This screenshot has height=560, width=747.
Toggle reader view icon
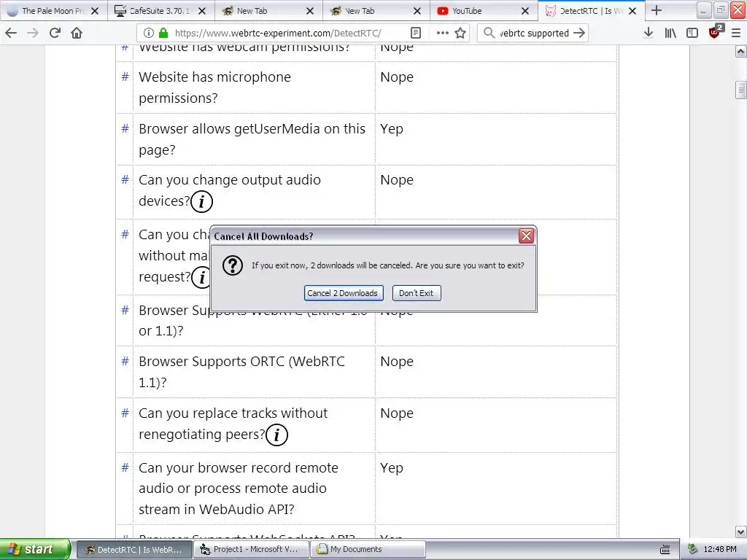point(415,33)
